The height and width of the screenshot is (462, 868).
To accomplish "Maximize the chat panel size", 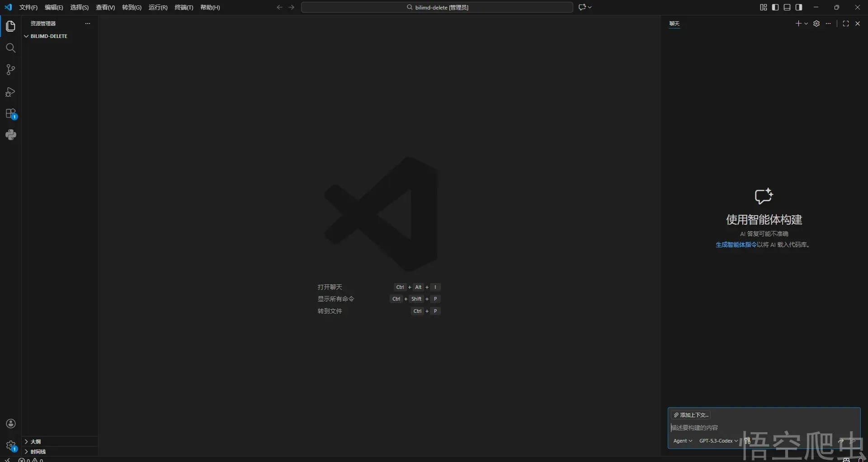I will (x=846, y=24).
